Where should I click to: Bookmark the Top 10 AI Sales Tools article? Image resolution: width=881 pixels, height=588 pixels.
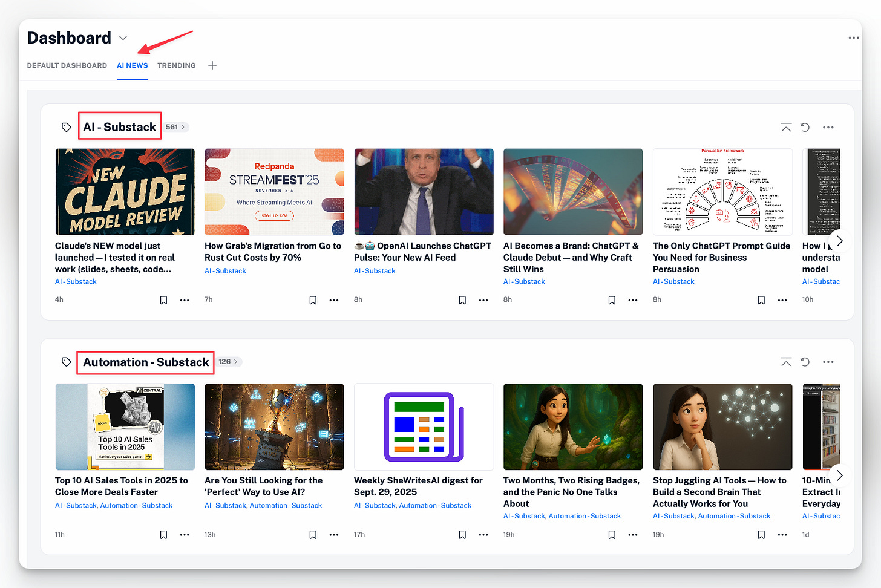point(163,535)
